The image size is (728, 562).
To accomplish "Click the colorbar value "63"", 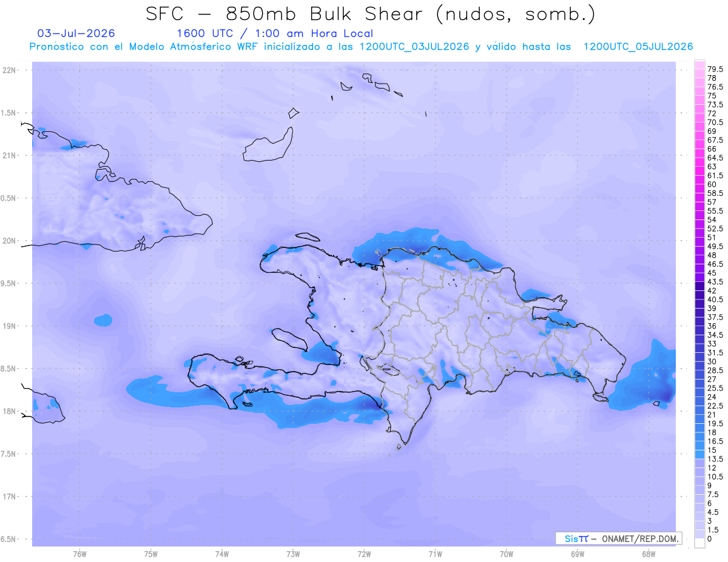I will pos(712,166).
